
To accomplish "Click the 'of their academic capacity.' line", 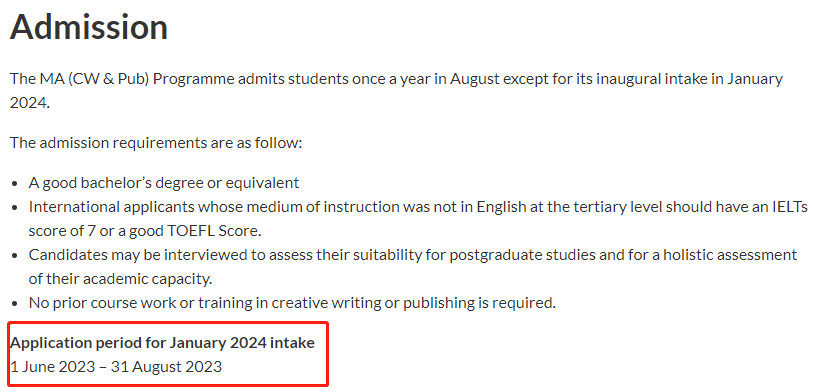I will (120, 279).
